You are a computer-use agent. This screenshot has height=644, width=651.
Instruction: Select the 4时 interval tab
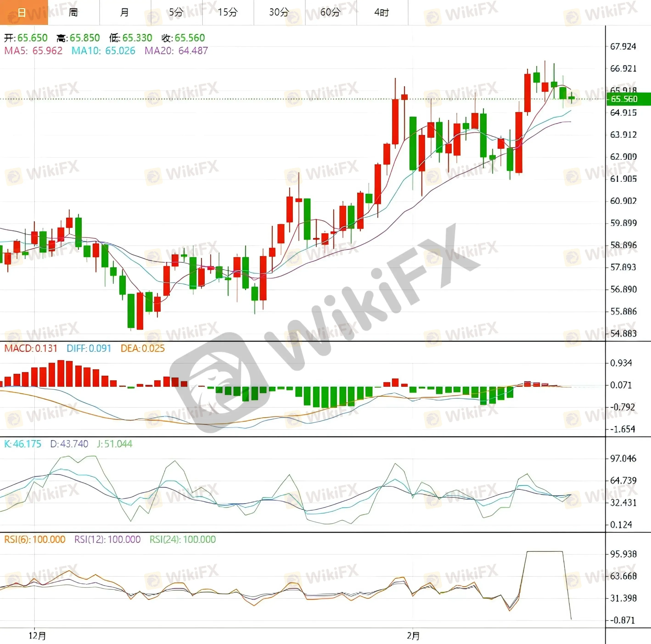(x=382, y=12)
